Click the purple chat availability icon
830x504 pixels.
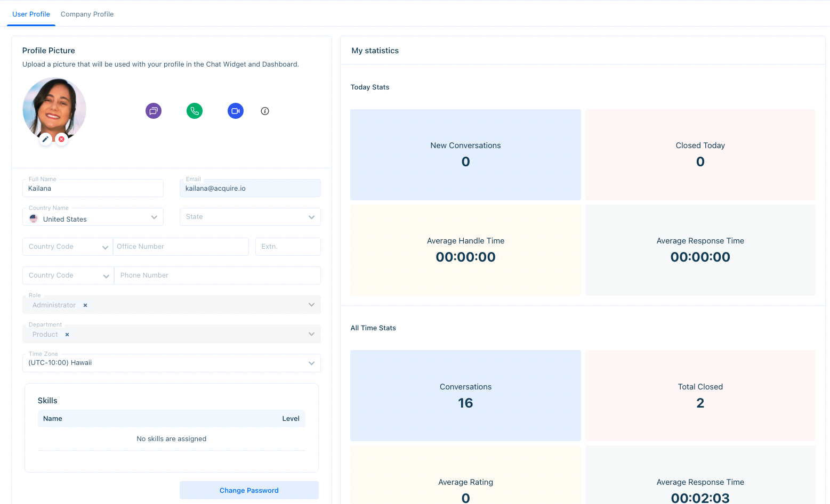(154, 111)
